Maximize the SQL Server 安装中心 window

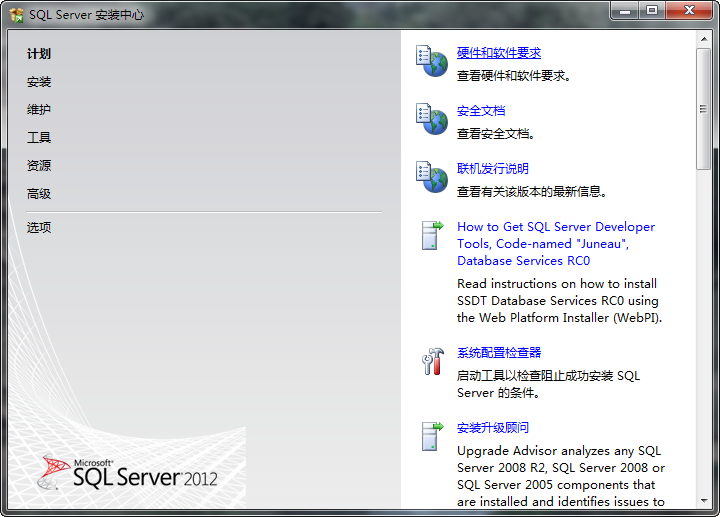652,11
